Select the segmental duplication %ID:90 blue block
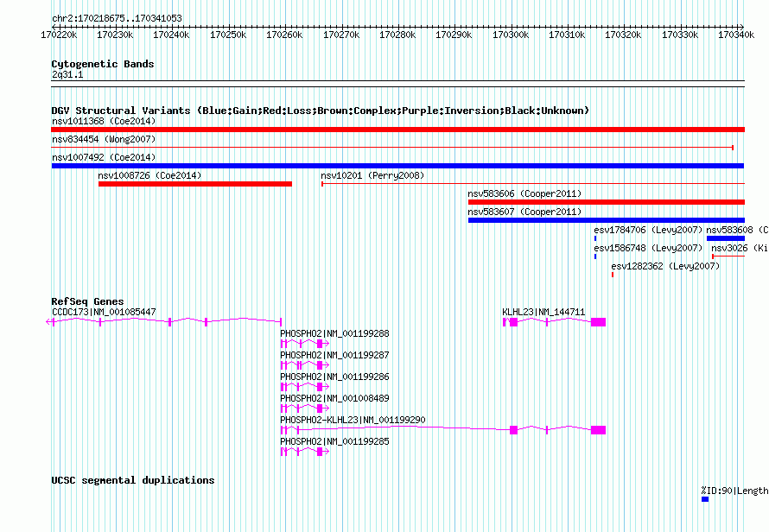 705,499
